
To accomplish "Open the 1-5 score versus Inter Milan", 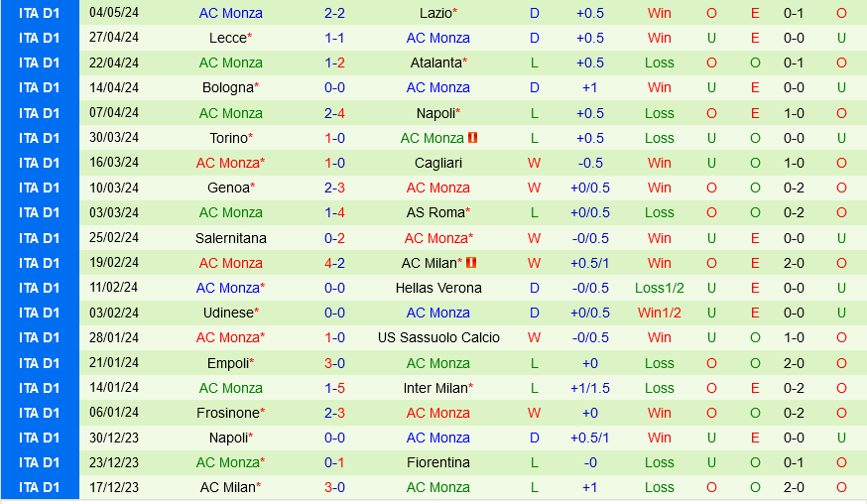I will pyautogui.click(x=334, y=388).
